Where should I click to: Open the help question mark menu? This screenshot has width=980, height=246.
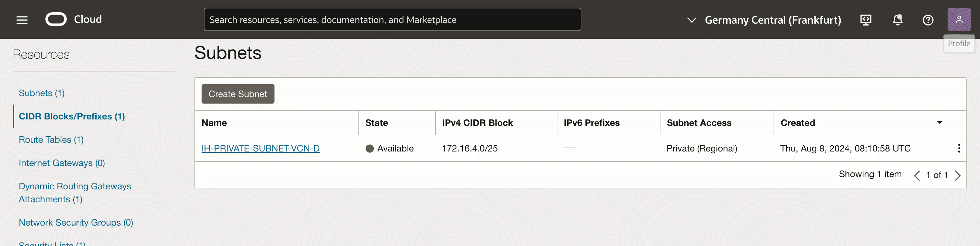[927, 20]
